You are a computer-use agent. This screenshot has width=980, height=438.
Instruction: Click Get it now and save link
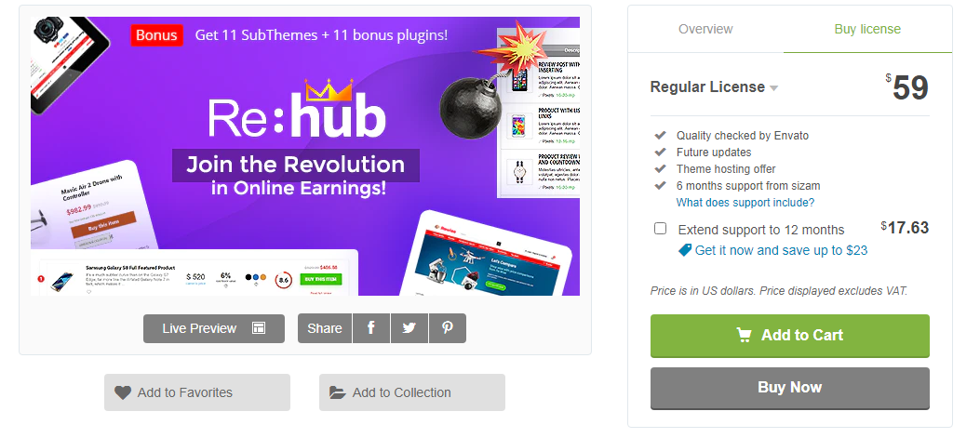coord(781,250)
